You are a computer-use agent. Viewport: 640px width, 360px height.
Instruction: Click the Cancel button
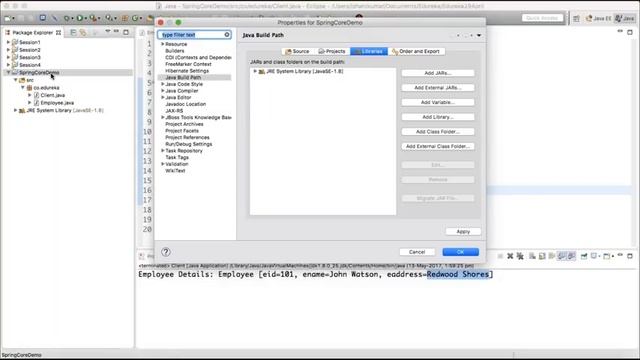(417, 252)
